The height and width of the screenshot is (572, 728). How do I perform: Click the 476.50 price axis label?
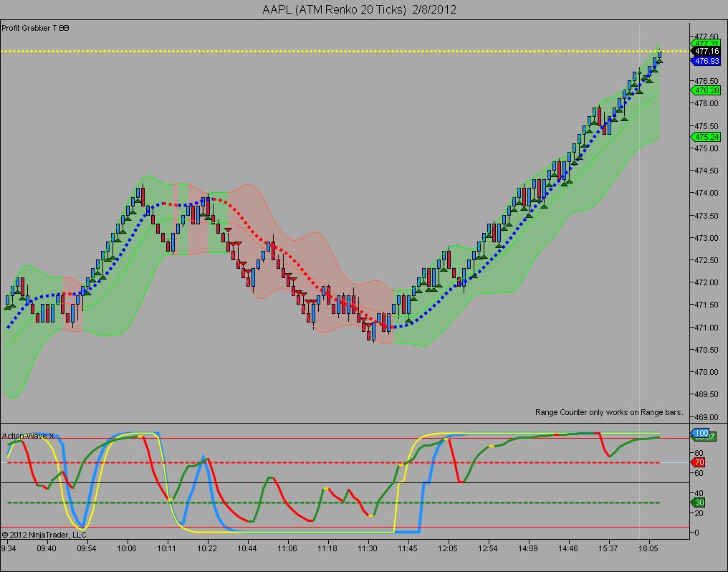tap(707, 81)
